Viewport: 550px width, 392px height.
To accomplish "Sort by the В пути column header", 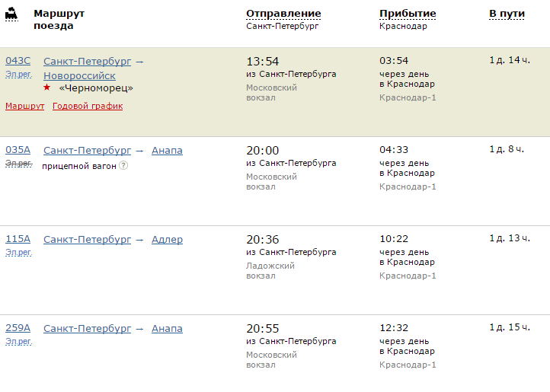I will tap(507, 14).
